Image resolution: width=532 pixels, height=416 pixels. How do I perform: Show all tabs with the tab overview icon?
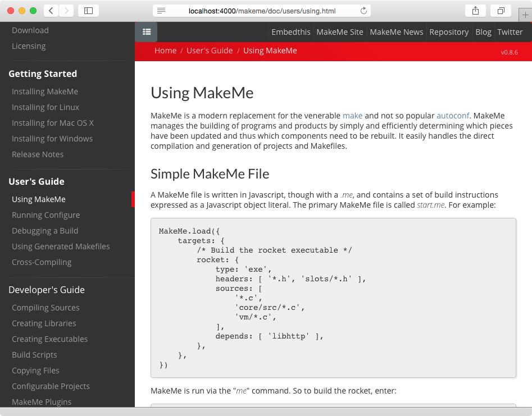coord(500,10)
